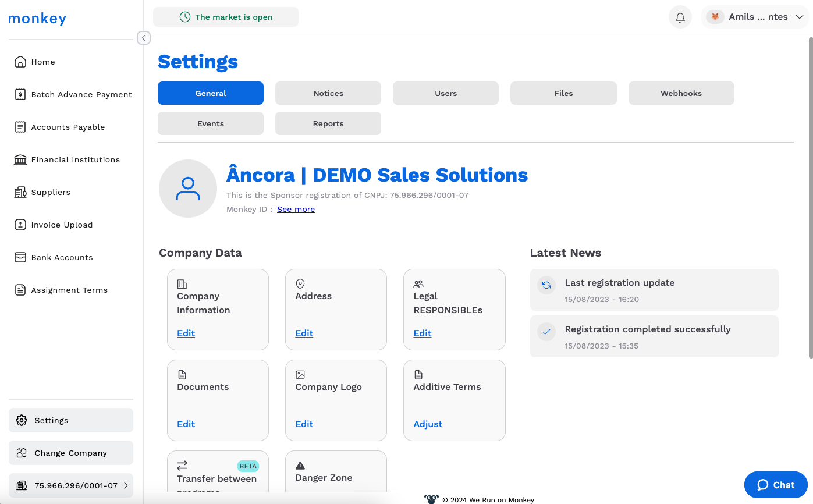The image size is (813, 504).
Task: Collapse the left sidebar panel
Action: 144,38
